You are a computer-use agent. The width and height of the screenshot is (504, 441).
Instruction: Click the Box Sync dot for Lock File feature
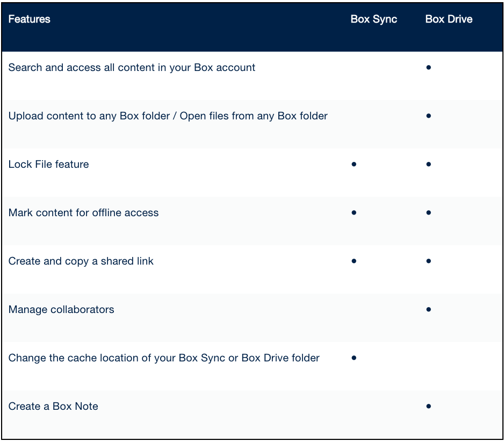point(354,164)
